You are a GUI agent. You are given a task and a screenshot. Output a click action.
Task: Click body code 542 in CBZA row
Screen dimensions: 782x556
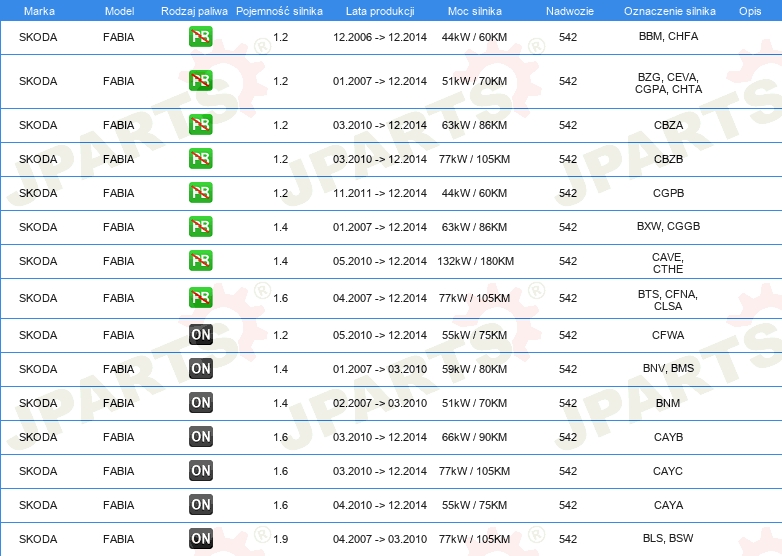[x=568, y=125]
